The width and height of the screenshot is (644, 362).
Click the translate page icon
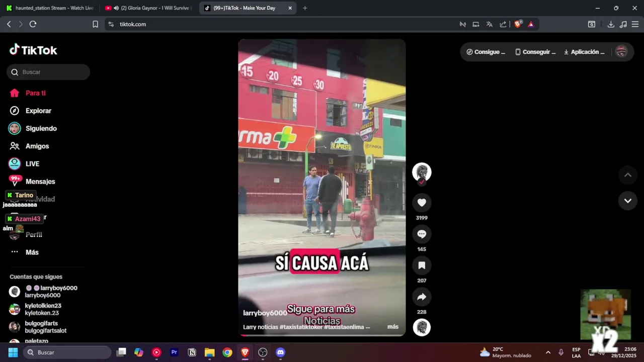coord(489,24)
